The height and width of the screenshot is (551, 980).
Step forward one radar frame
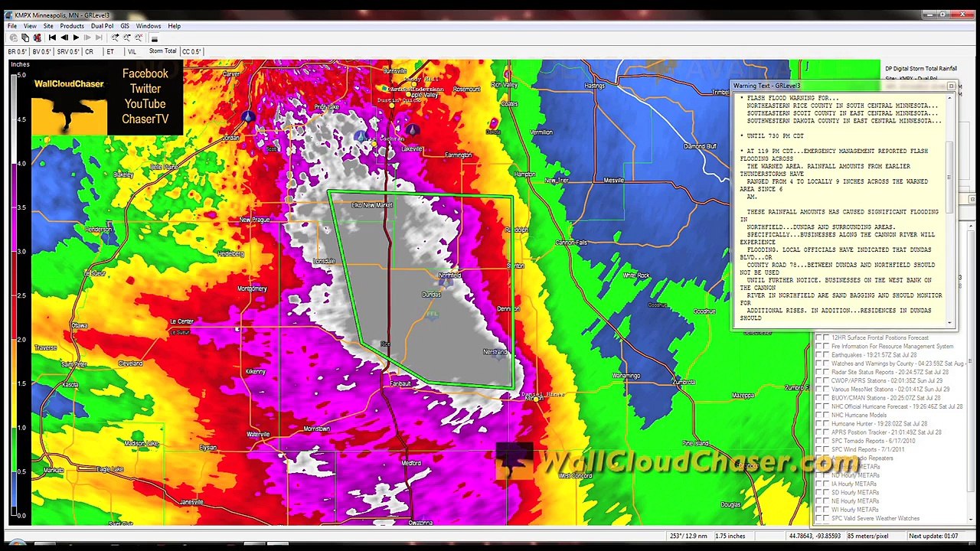(x=87, y=37)
